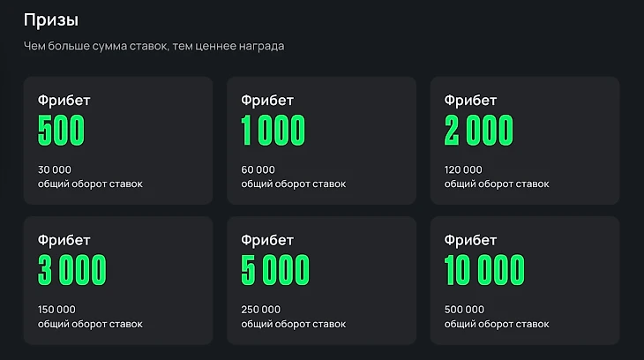
Task: Click the Фрибет 500 prize card
Action: (118, 140)
